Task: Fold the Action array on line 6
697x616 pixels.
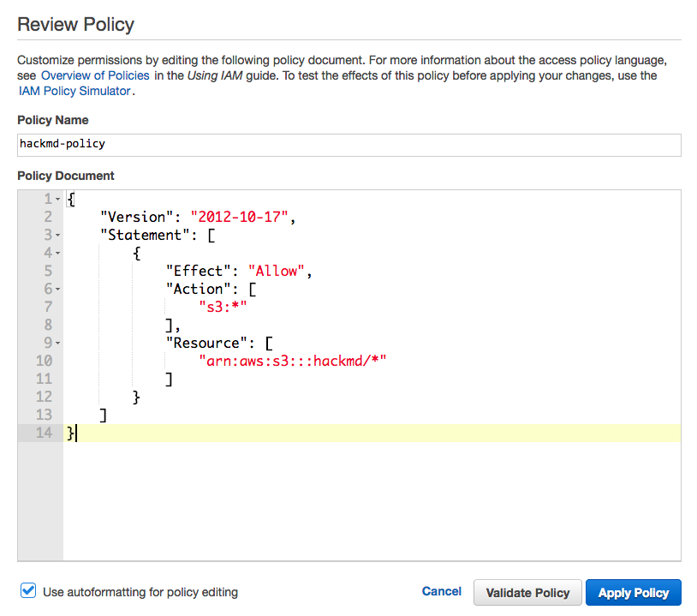Action: 57,290
